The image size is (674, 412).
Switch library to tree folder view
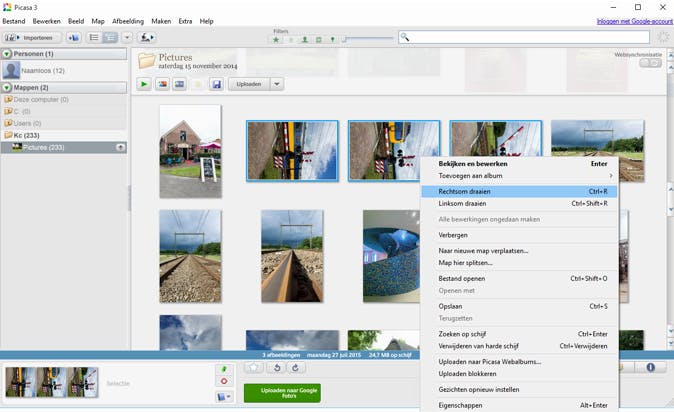[x=110, y=38]
